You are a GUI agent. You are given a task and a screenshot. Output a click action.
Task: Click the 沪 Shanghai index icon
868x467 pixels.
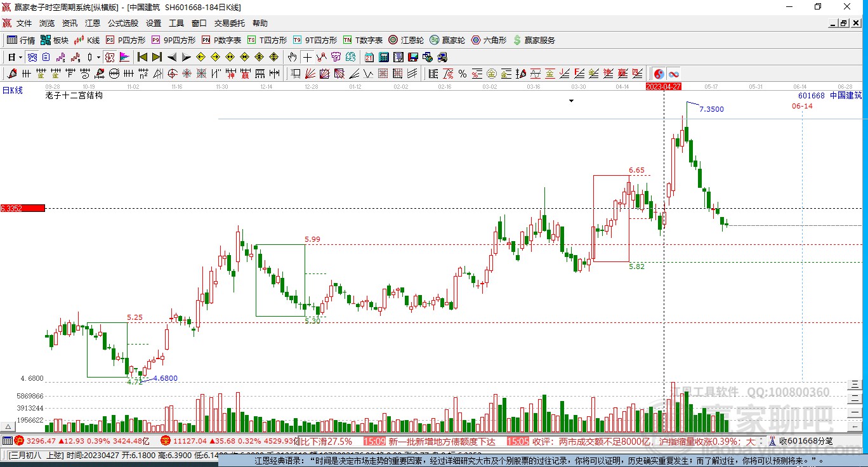pos(19,440)
